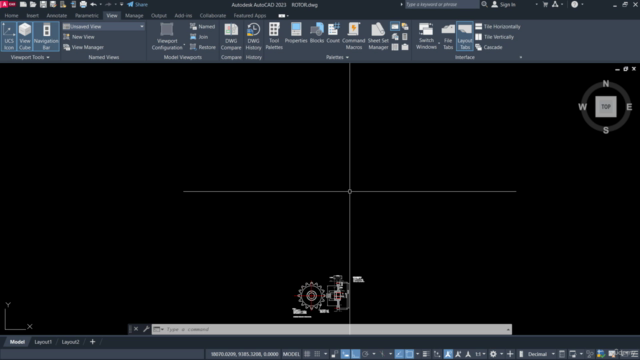Open the Featured Apps tab
The width and height of the screenshot is (640, 360).
coord(250,16)
